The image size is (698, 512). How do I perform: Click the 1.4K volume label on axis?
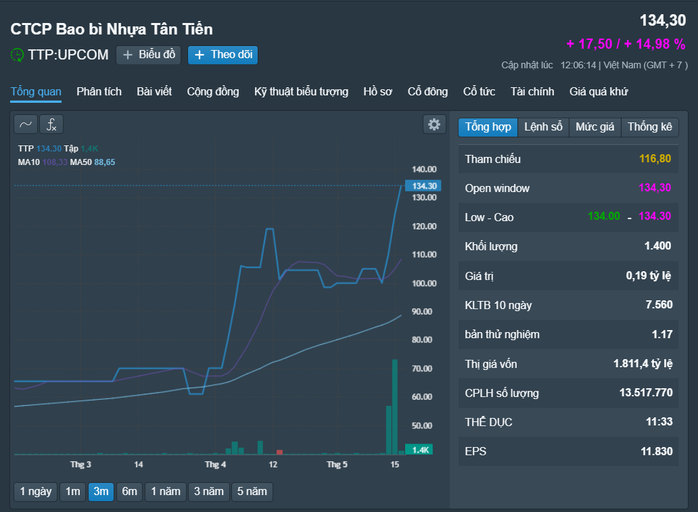(419, 450)
